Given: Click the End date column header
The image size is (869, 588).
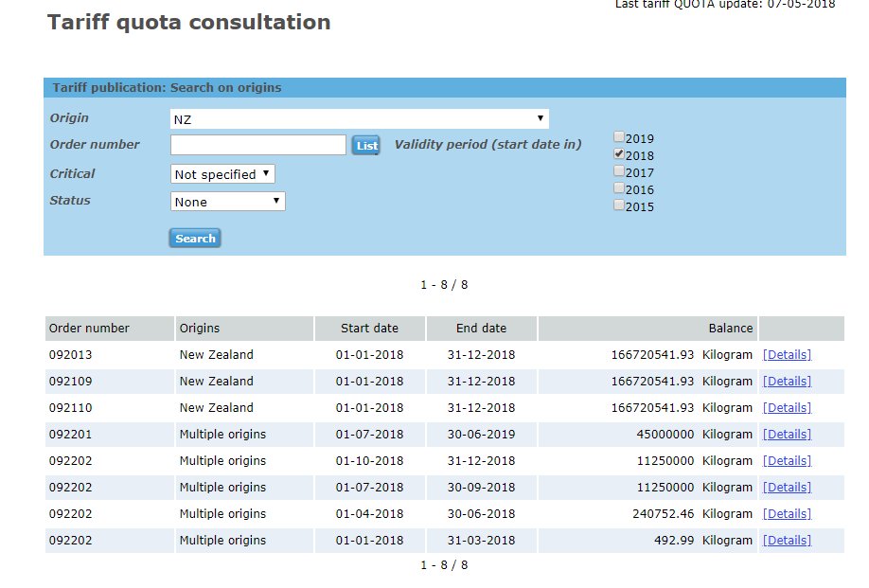Looking at the screenshot, I should pyautogui.click(x=482, y=328).
